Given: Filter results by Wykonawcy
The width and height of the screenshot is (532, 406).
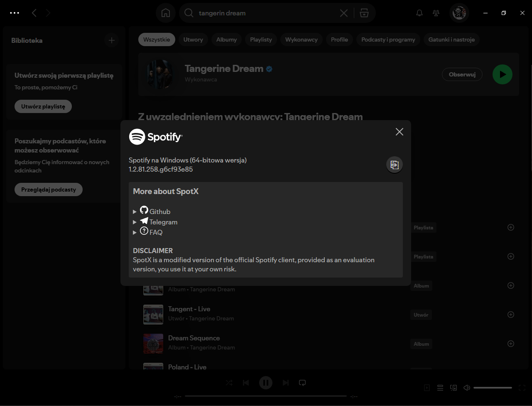Looking at the screenshot, I should [302, 39].
